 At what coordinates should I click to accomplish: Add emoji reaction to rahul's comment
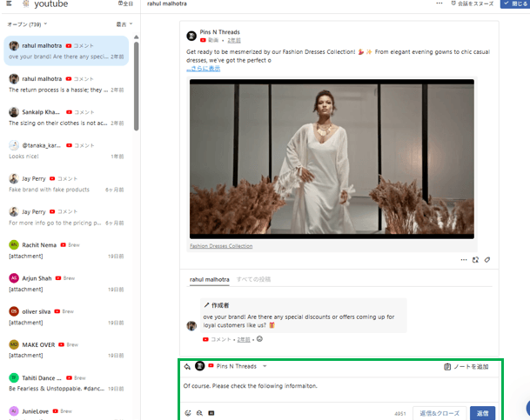(259, 338)
